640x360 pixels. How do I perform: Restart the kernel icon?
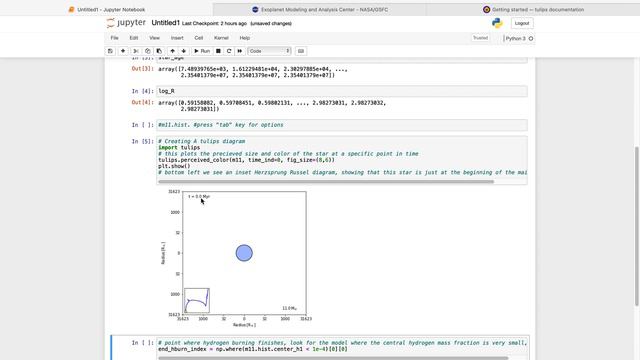(229, 51)
